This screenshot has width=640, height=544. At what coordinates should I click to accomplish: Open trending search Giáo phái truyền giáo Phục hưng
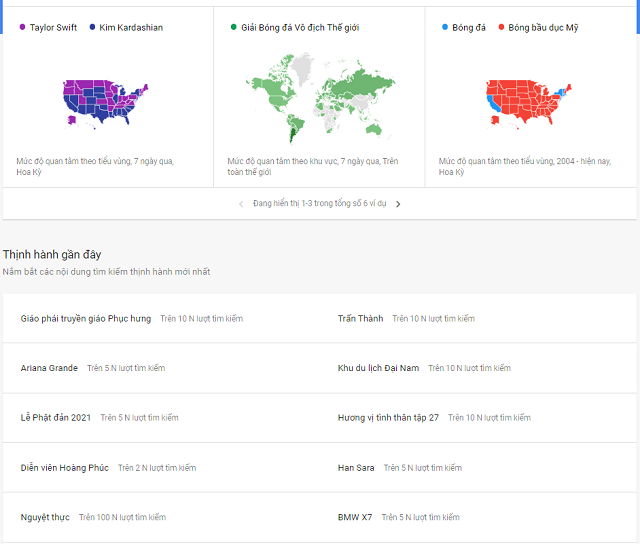(86, 319)
